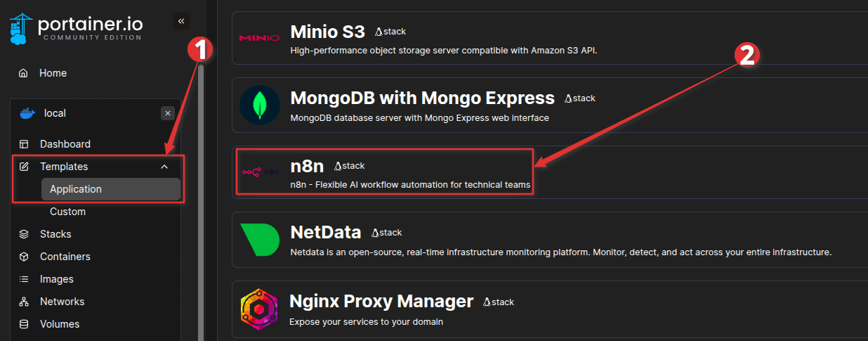The height and width of the screenshot is (341, 868).
Task: Collapse the sidebar with double-chevron button
Action: (181, 21)
